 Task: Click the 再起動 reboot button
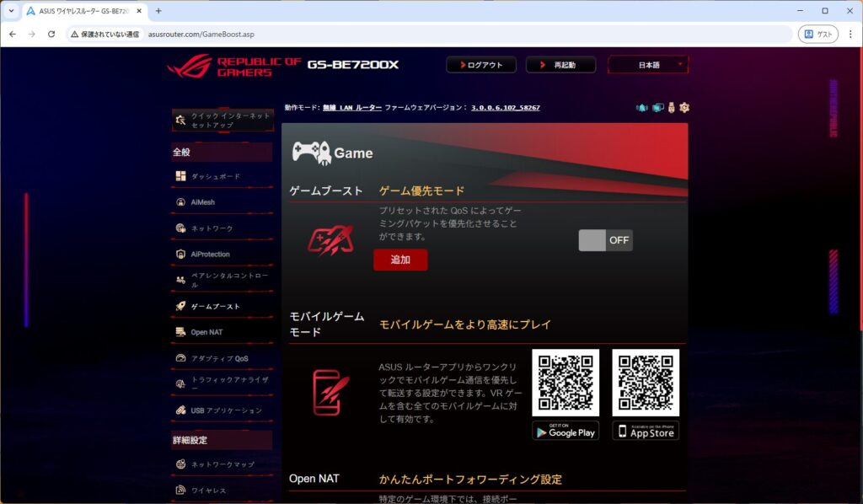click(x=560, y=65)
